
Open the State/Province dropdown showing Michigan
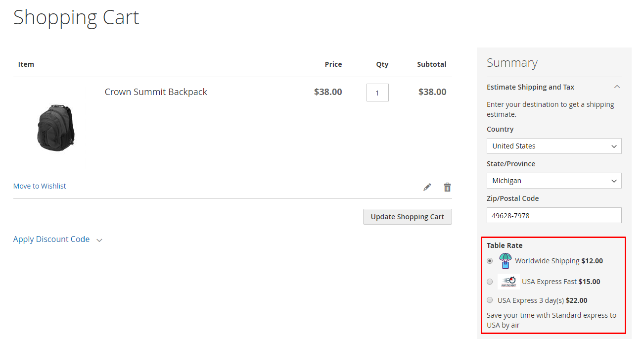[x=554, y=181]
